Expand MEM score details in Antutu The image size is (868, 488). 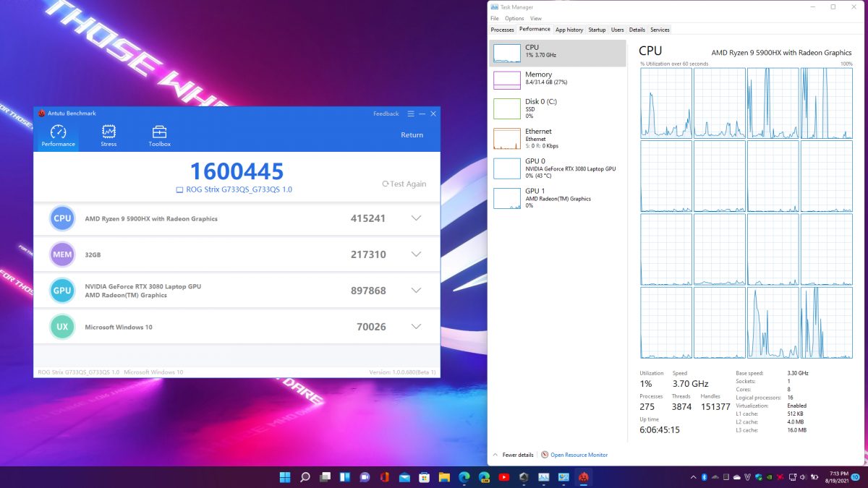pyautogui.click(x=416, y=254)
